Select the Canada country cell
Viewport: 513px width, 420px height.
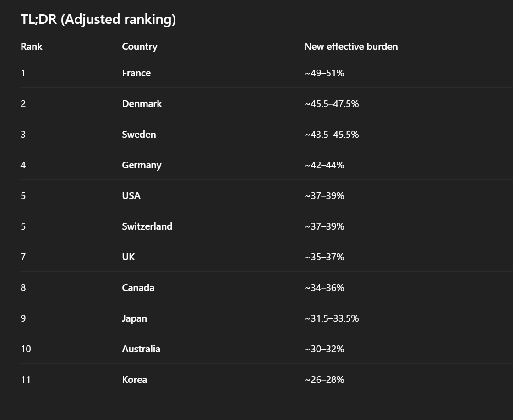click(x=138, y=288)
